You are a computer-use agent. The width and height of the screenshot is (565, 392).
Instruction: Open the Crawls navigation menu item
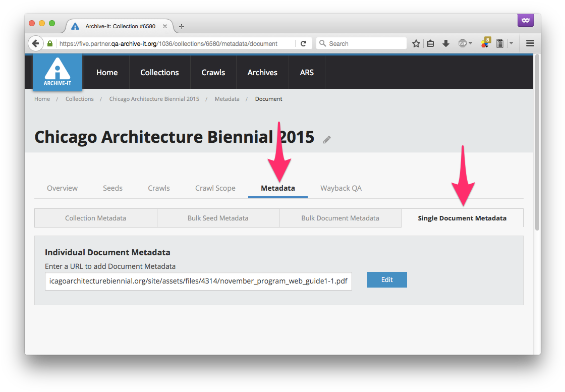213,72
